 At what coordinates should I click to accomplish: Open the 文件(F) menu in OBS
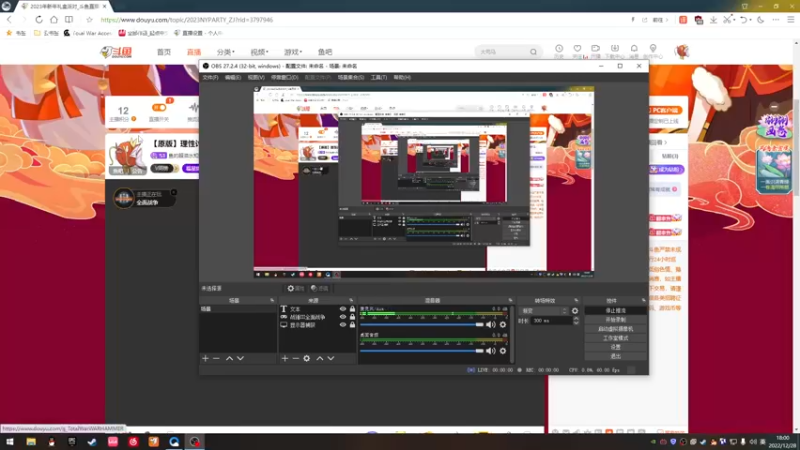pos(210,78)
